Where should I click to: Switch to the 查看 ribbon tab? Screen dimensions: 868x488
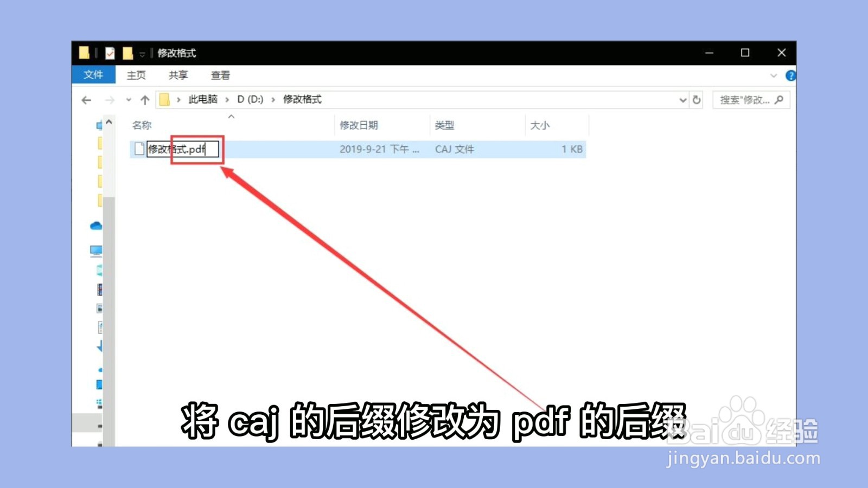click(219, 75)
